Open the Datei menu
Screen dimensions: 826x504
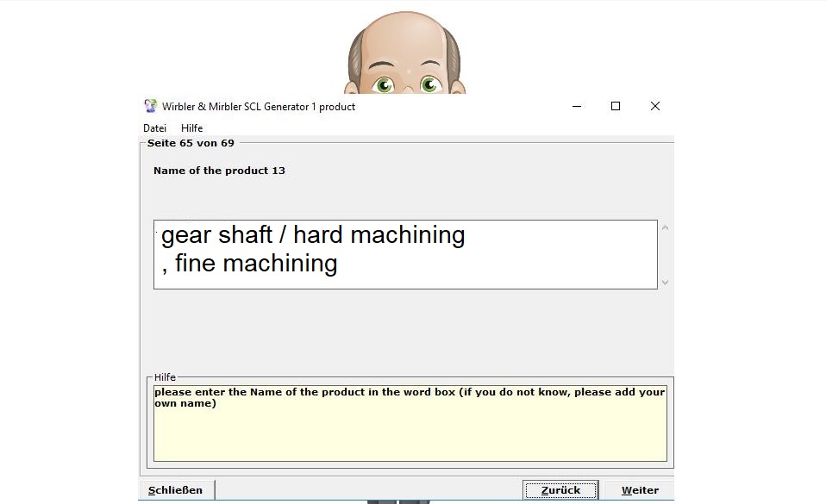(154, 128)
